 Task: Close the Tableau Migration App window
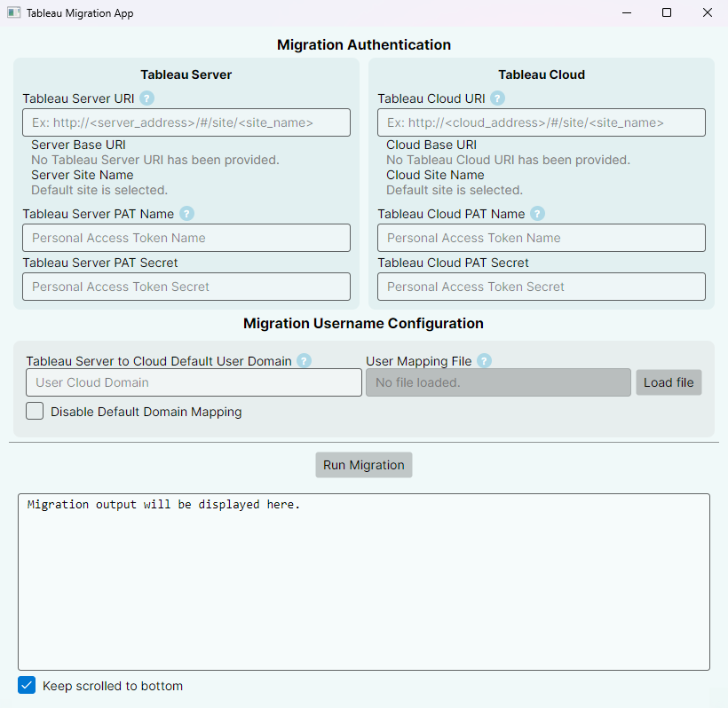coord(707,12)
